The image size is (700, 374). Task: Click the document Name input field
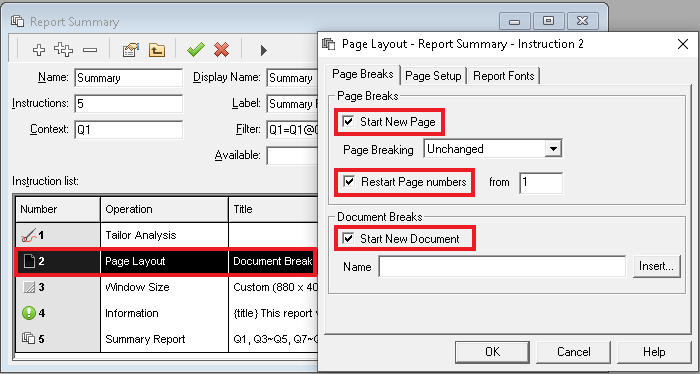click(502, 266)
